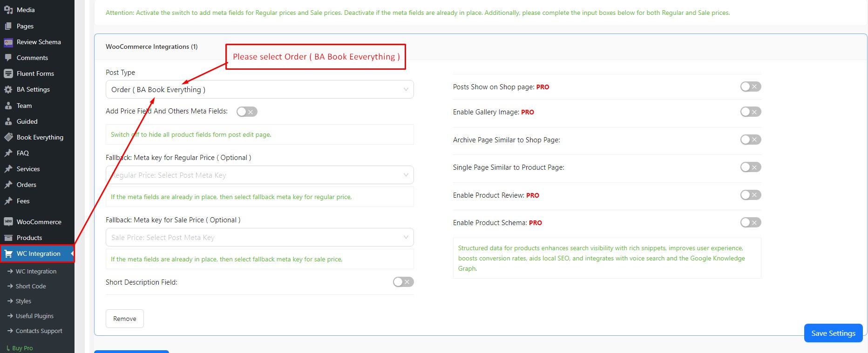Open the Styles submenu link
868x353 pixels.
click(x=23, y=301)
